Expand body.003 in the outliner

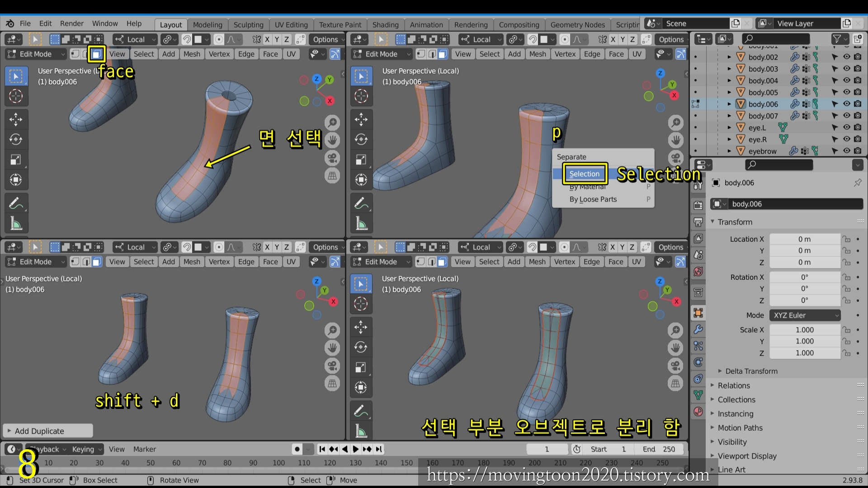[729, 69]
